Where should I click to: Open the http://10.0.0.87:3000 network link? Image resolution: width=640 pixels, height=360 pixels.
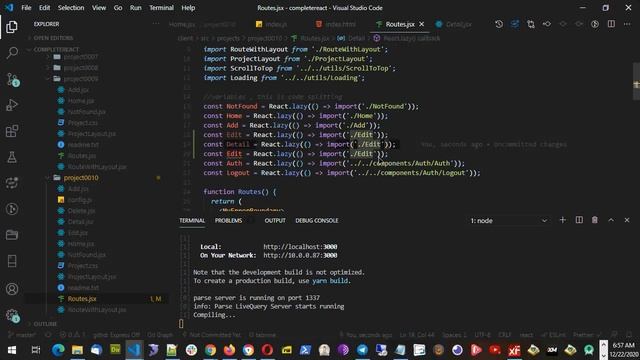(x=300, y=255)
